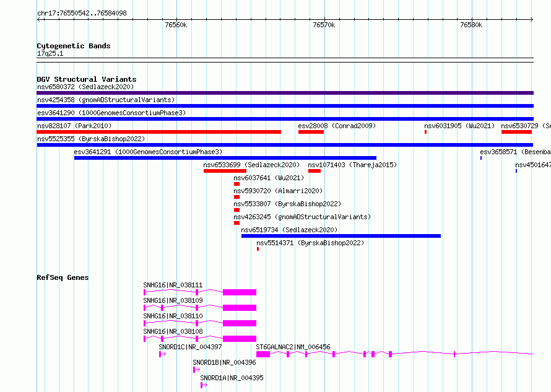The image size is (551, 392).
Task: Select SNHG16|NR_038111 large exon block
Action: point(240,292)
